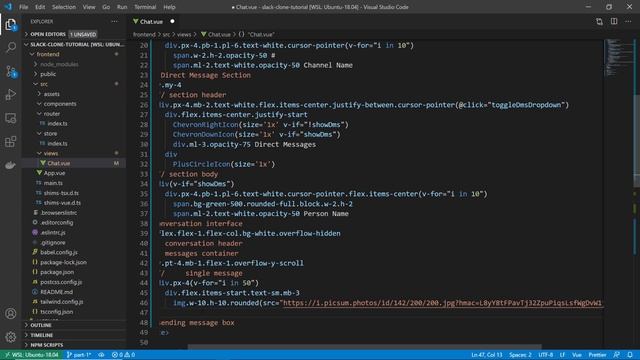Change language mode Vue

pyautogui.click(x=576, y=355)
